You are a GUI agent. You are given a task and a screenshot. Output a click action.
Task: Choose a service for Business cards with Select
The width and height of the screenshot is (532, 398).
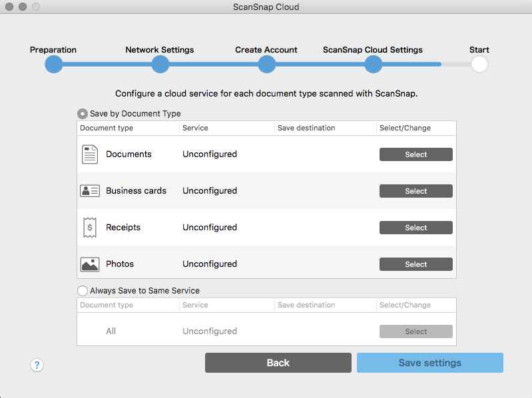[x=416, y=191]
